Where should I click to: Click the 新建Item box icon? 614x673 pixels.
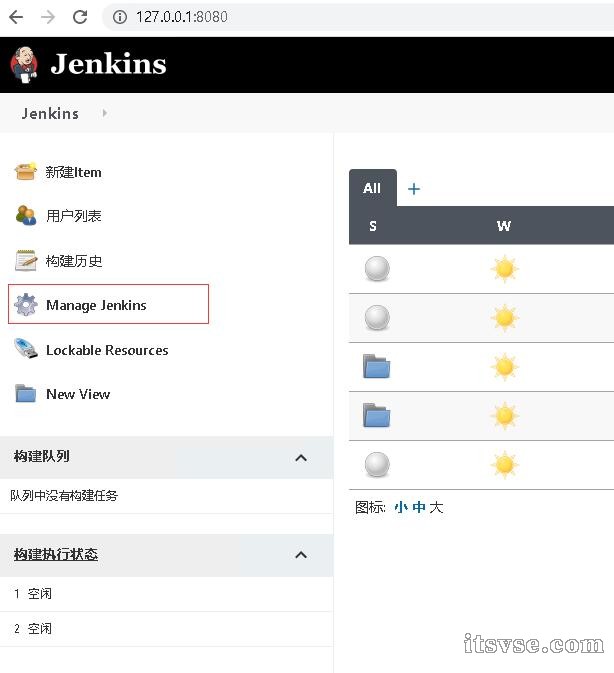click(26, 172)
